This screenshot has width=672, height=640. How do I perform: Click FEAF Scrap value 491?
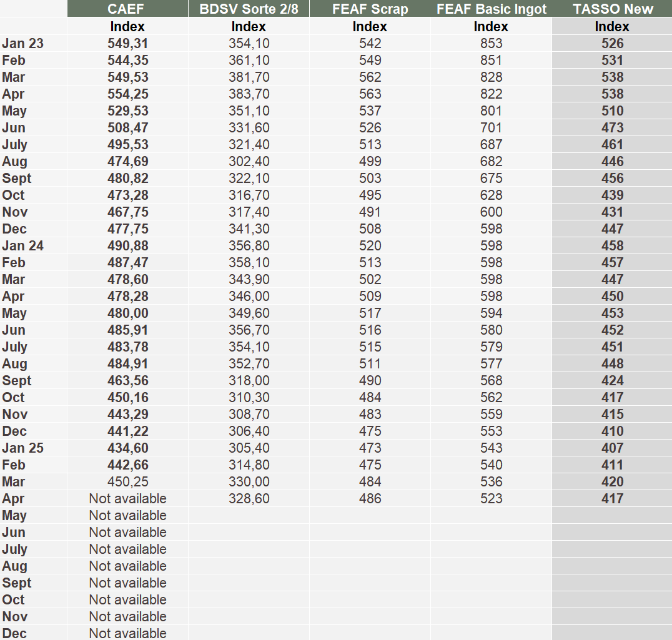pyautogui.click(x=370, y=212)
